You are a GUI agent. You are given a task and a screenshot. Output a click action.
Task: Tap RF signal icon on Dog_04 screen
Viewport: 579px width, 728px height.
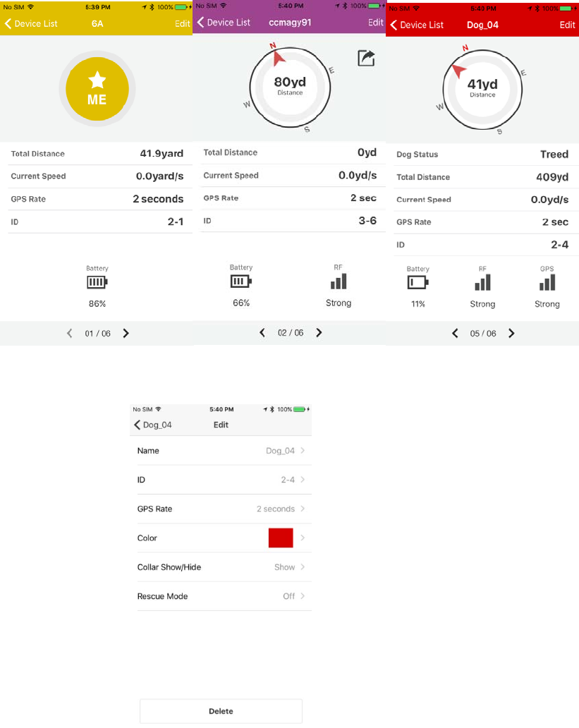click(482, 282)
